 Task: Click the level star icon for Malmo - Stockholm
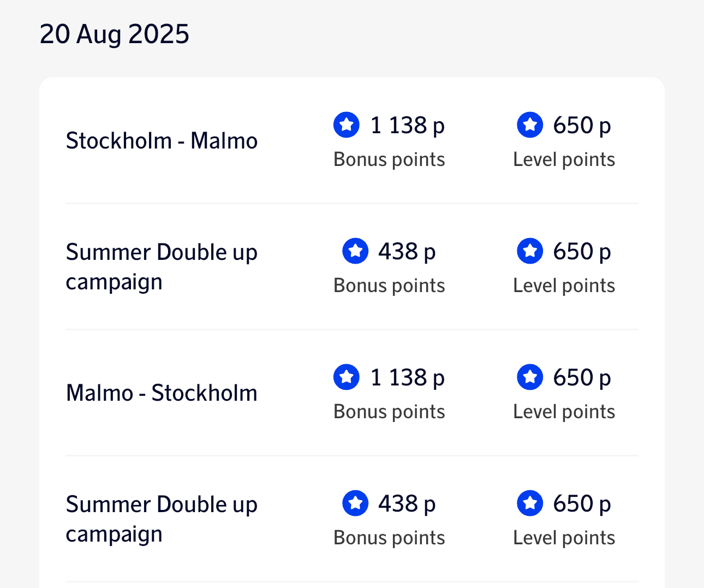[x=530, y=377]
